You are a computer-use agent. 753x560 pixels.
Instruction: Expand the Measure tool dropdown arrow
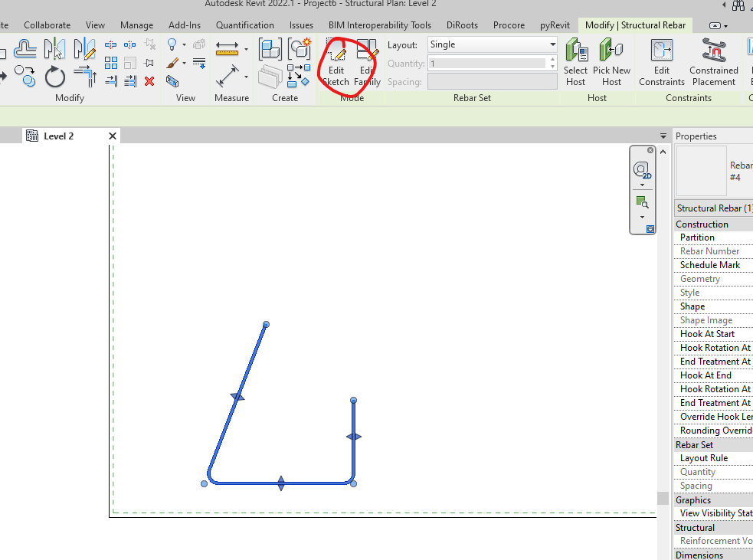coord(247,49)
